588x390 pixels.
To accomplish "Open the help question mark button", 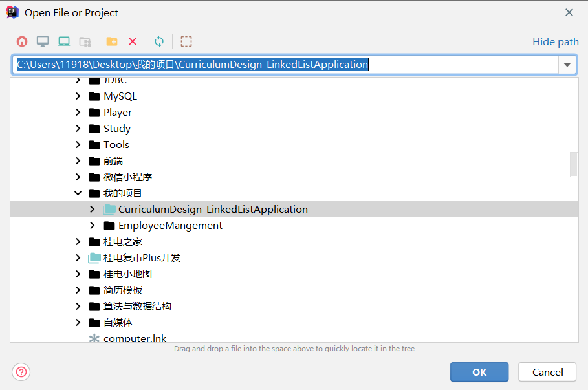I will (x=21, y=372).
